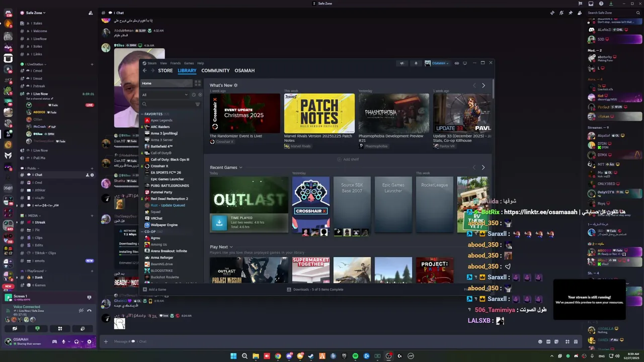Open Windows taskbar search
The height and width of the screenshot is (362, 644).
pyautogui.click(x=245, y=356)
